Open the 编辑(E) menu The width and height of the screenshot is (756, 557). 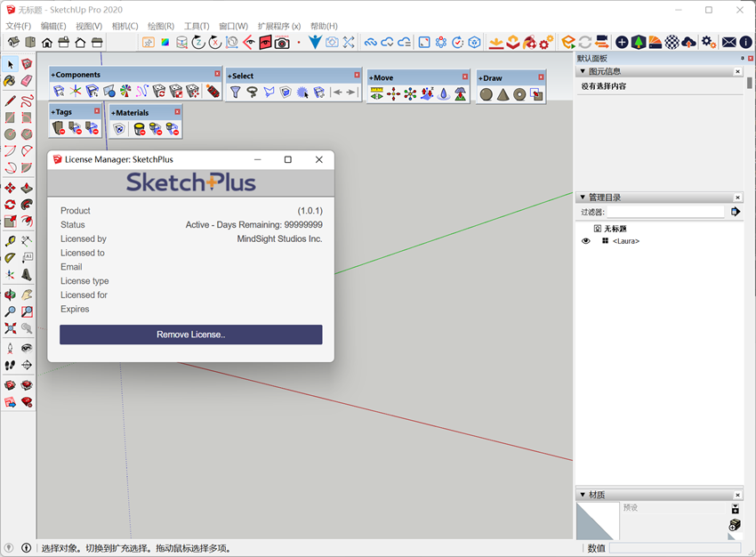tap(53, 26)
